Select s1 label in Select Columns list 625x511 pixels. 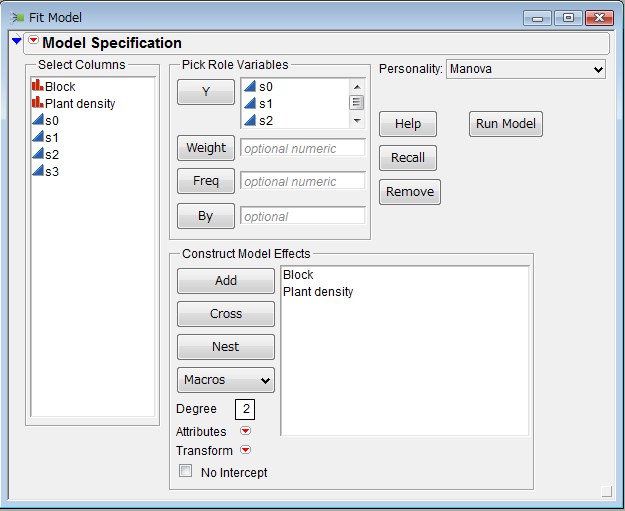(52, 138)
